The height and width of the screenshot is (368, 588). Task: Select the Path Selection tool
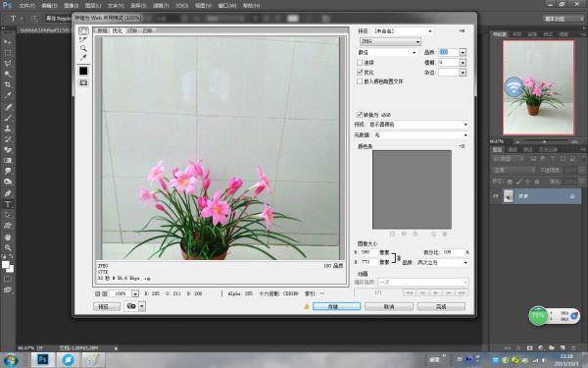8,216
